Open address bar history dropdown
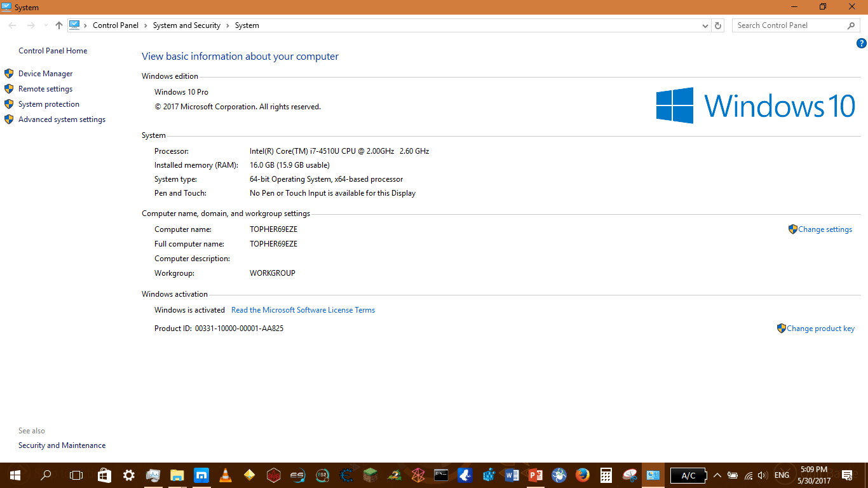The width and height of the screenshot is (868, 488). 705,25
